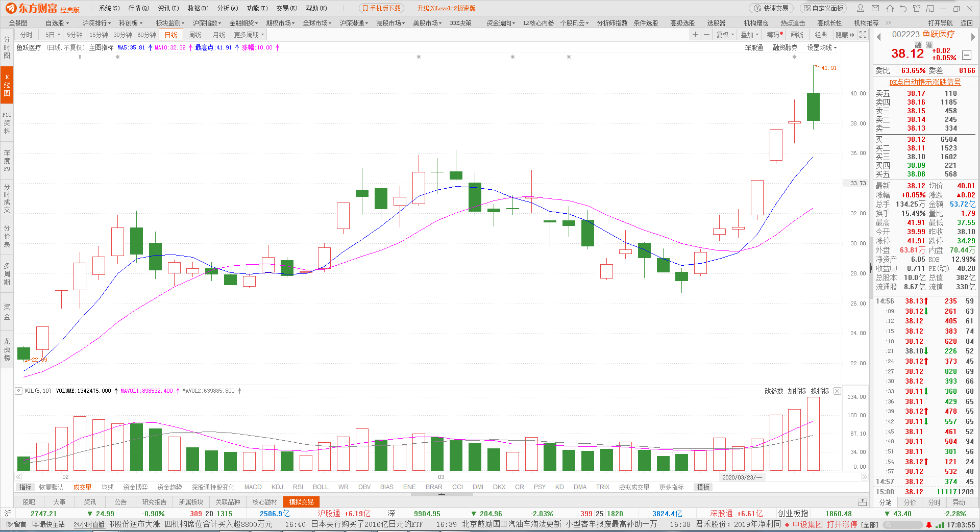Viewport: 980px width, 532px height.
Task: Click the home icon in title bar
Action: point(890,8)
